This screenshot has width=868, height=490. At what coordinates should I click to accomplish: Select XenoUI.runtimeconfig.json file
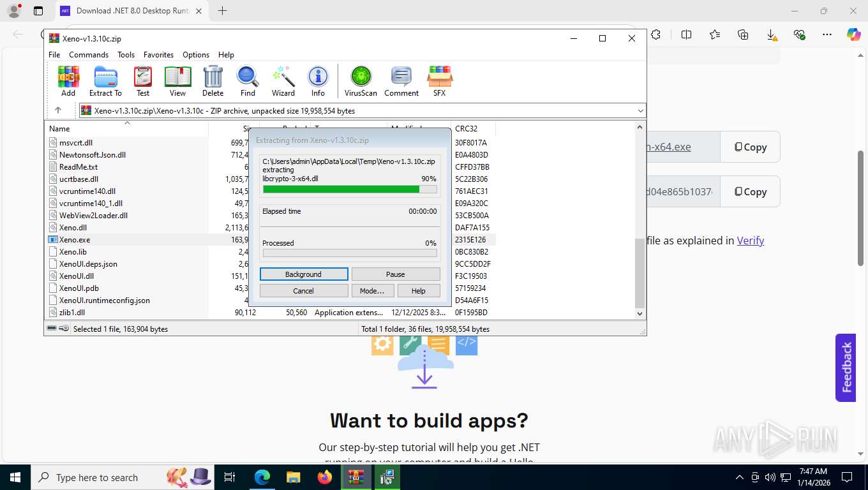pos(105,301)
